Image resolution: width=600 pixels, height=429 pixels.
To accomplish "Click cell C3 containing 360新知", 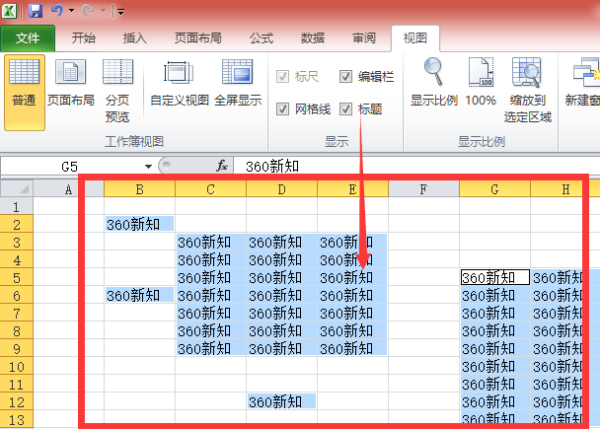I will tap(210, 242).
